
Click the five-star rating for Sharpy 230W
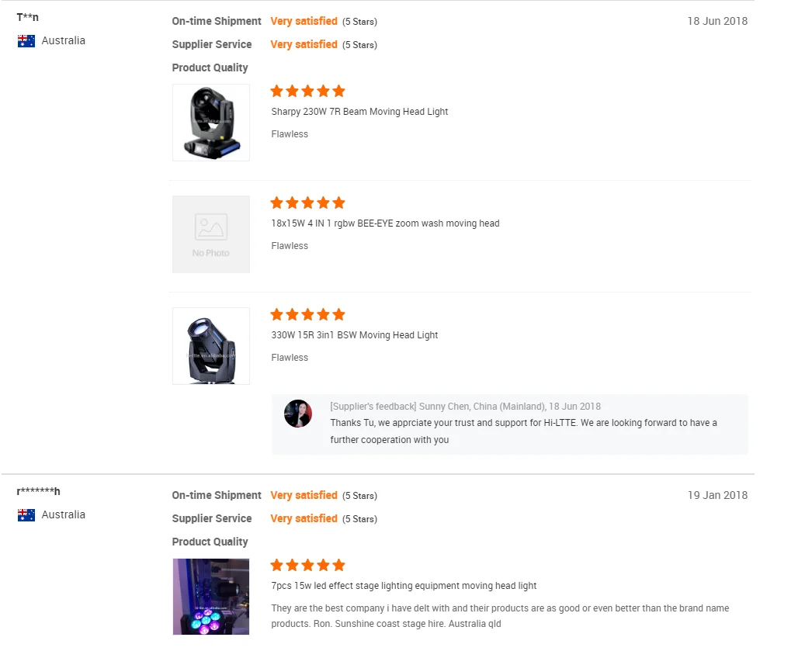[307, 91]
